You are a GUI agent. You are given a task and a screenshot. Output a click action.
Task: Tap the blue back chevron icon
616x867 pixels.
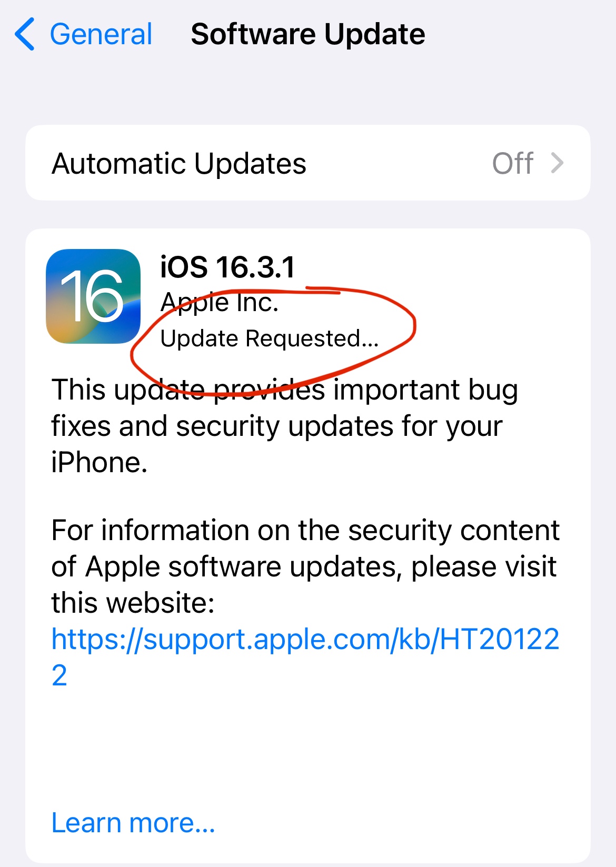click(x=25, y=34)
